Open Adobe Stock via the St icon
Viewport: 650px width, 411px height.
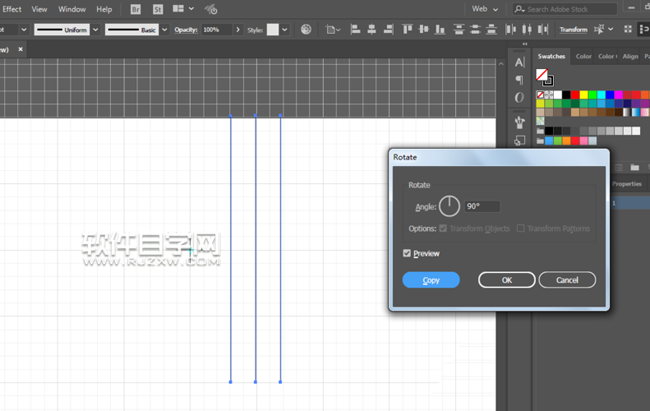158,9
